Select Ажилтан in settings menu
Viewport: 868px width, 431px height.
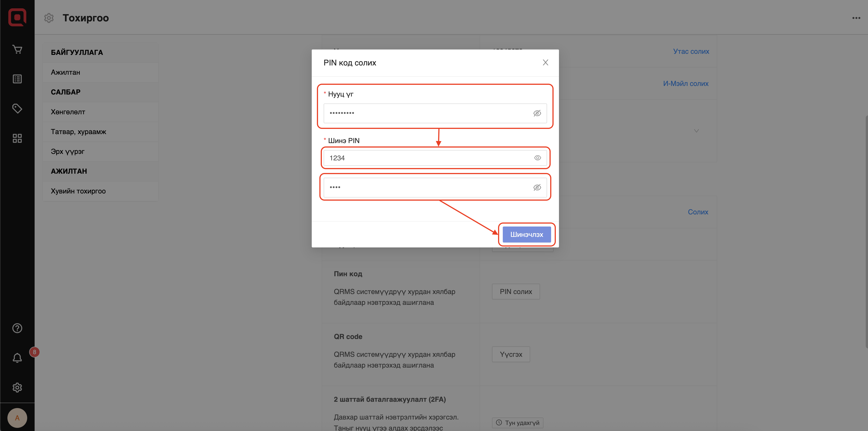point(66,72)
